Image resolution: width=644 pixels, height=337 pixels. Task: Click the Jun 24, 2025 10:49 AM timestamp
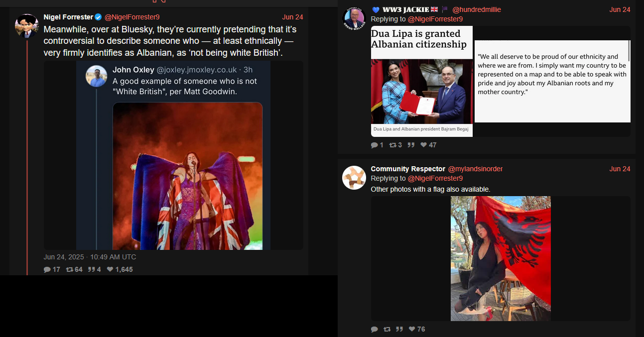[x=90, y=257]
